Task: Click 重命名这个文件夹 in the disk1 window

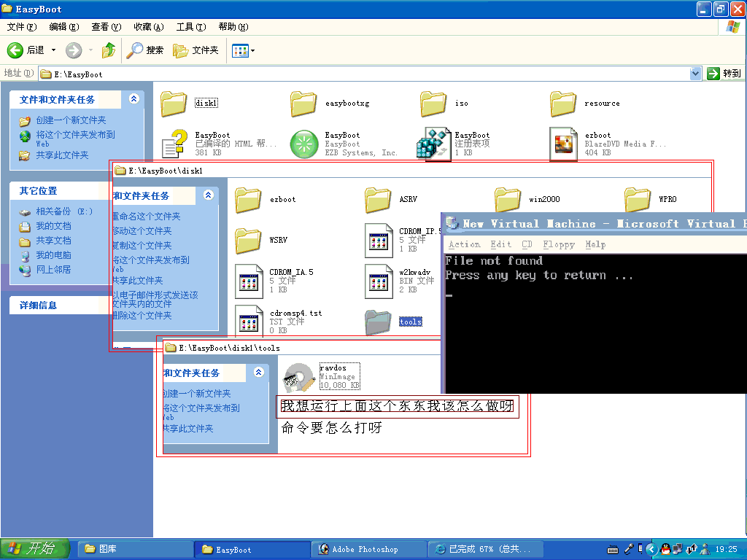Action: [147, 217]
